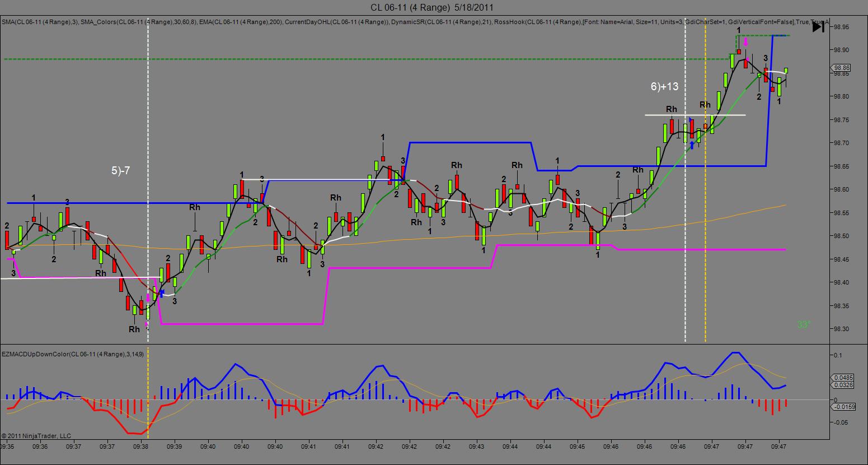This screenshot has width=868, height=465.
Task: Click the 98.95 price axis label
Action: (x=842, y=27)
